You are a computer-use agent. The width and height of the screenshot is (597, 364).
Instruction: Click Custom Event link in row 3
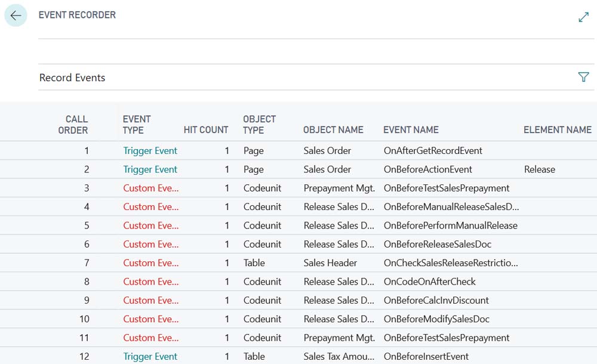150,188
